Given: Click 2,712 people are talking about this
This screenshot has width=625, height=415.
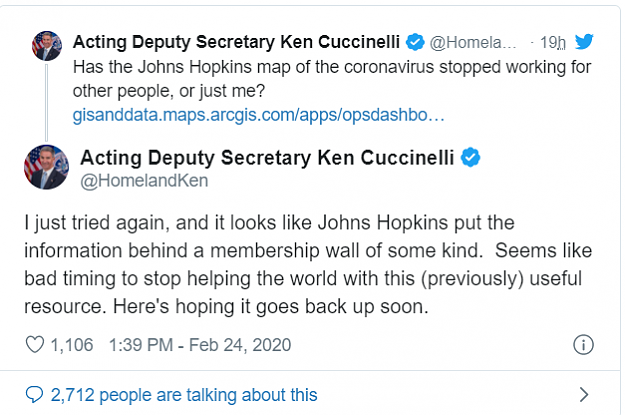Looking at the screenshot, I should pos(184,395).
